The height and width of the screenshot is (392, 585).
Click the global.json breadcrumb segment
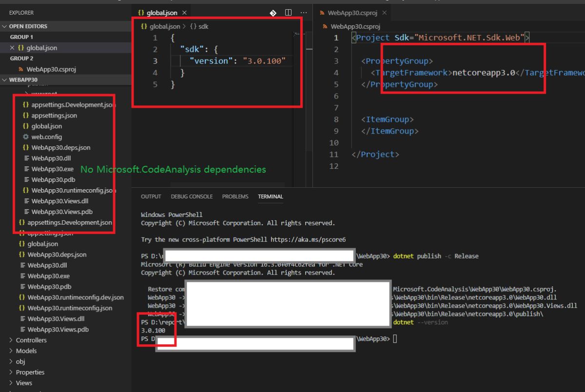pos(164,26)
